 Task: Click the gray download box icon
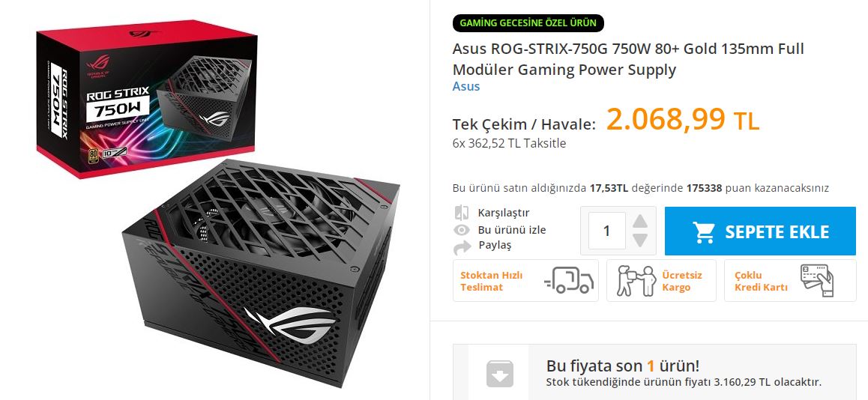(x=500, y=374)
